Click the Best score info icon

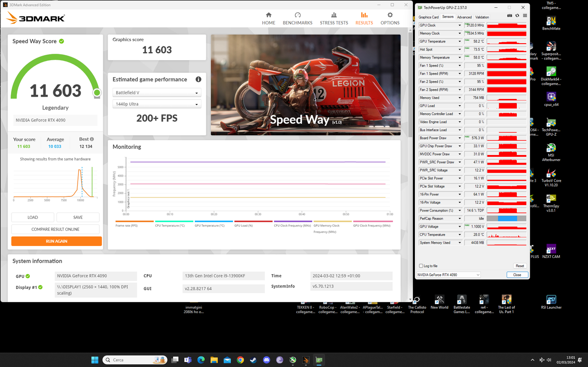coord(92,139)
